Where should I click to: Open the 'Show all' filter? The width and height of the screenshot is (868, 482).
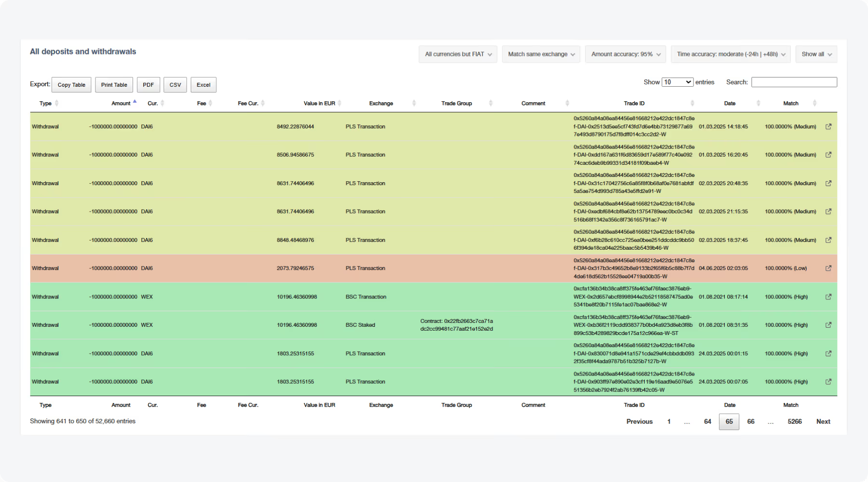[x=816, y=54]
